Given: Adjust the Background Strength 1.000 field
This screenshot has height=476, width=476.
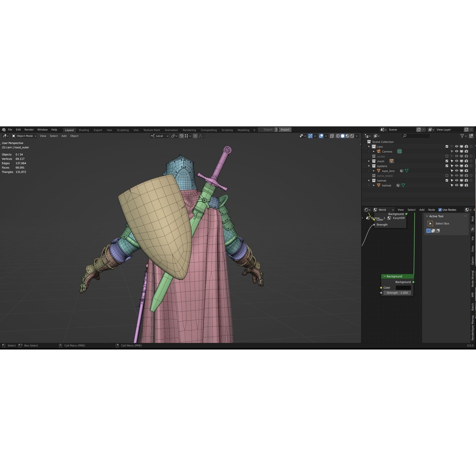Looking at the screenshot, I should 398,293.
